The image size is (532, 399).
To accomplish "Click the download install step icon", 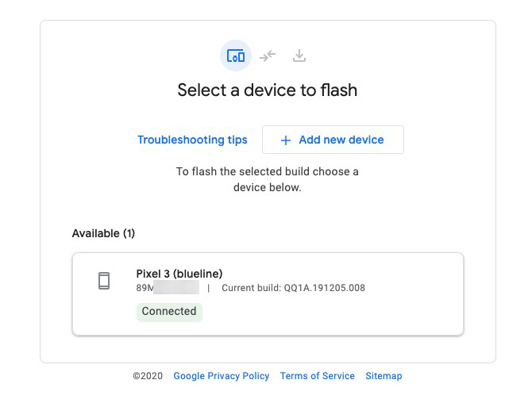I will coord(299,56).
